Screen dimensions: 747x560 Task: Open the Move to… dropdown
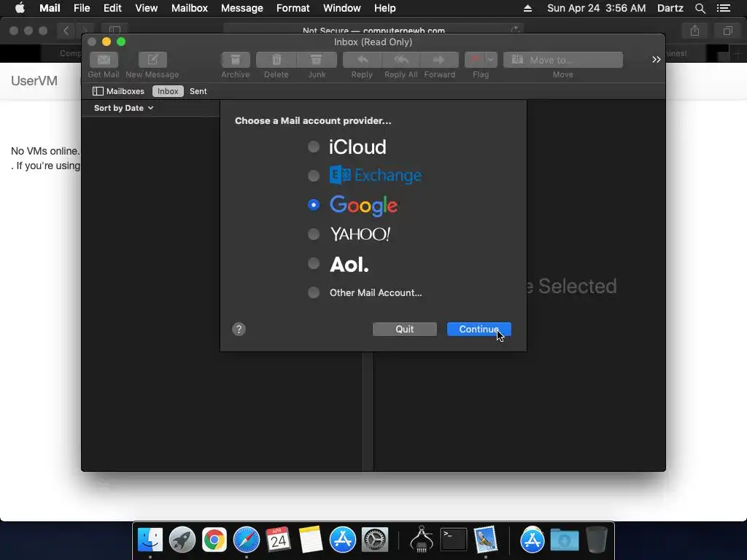562,60
